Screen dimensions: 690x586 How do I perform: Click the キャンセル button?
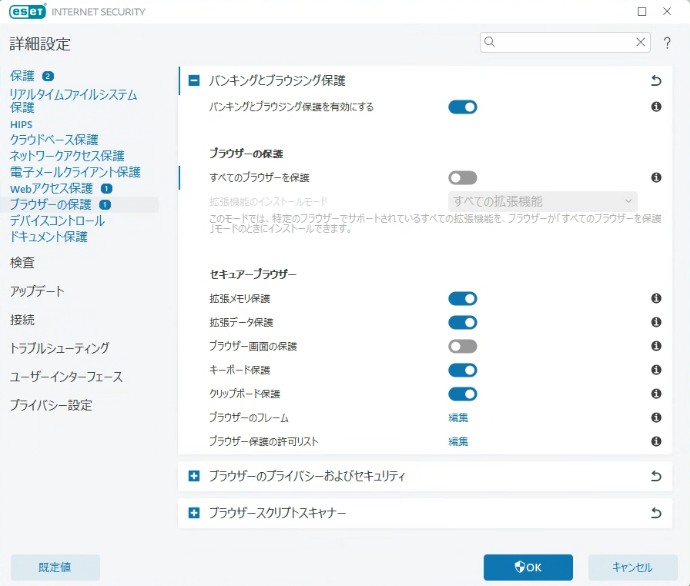[x=632, y=568]
